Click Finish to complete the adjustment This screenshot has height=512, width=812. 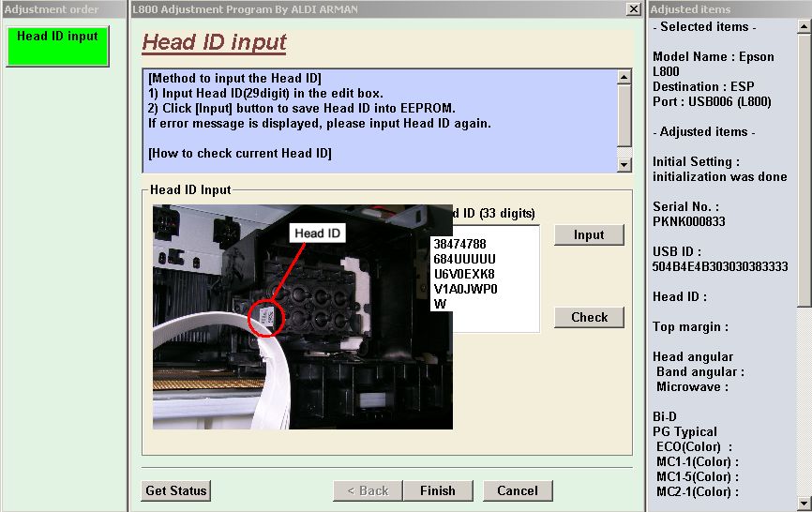point(438,490)
